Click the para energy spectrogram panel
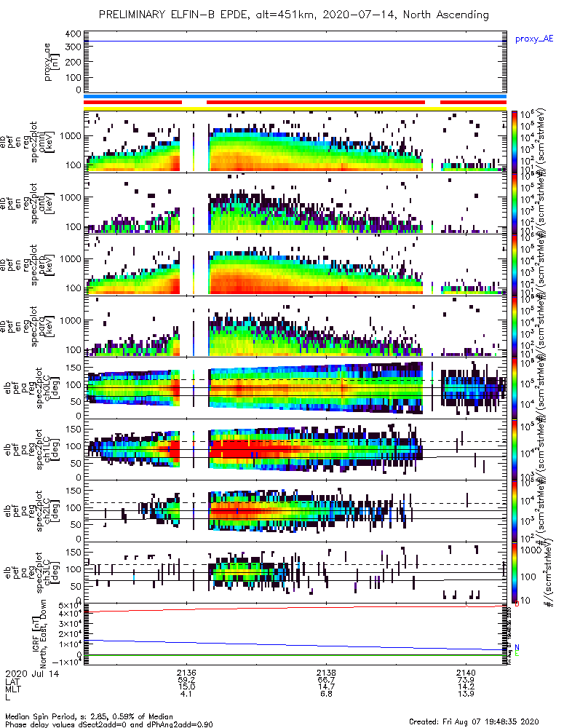 [x=295, y=326]
